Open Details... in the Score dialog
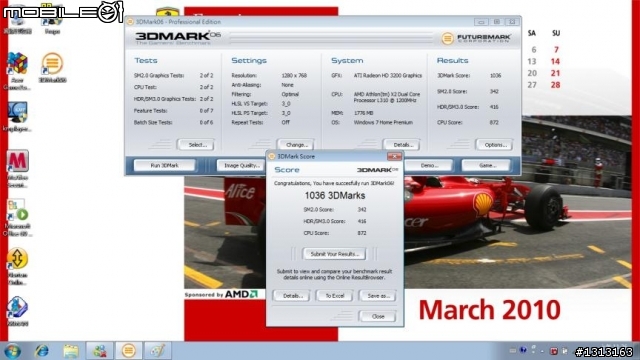This screenshot has width=640, height=360. pyautogui.click(x=291, y=296)
